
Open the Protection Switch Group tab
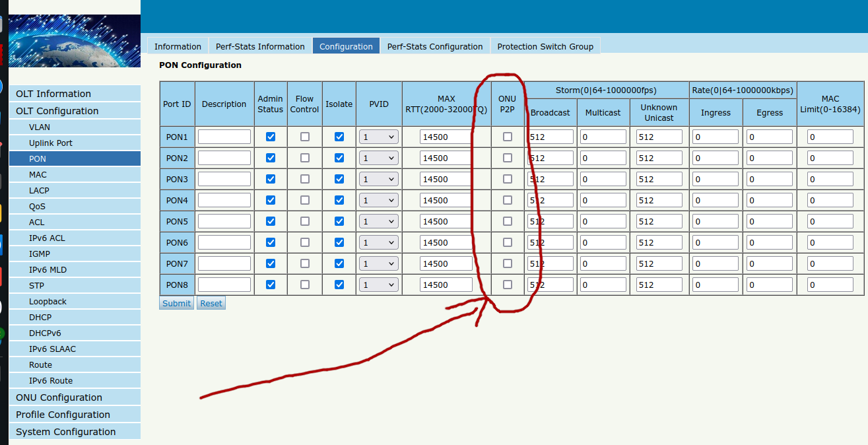(545, 46)
